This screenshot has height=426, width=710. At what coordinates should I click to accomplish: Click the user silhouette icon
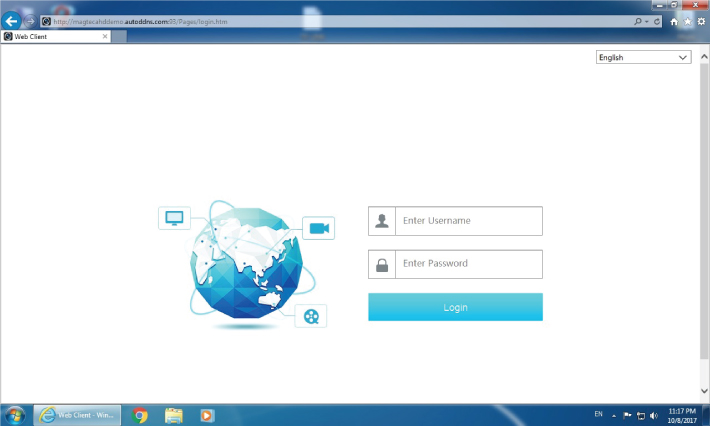click(382, 221)
